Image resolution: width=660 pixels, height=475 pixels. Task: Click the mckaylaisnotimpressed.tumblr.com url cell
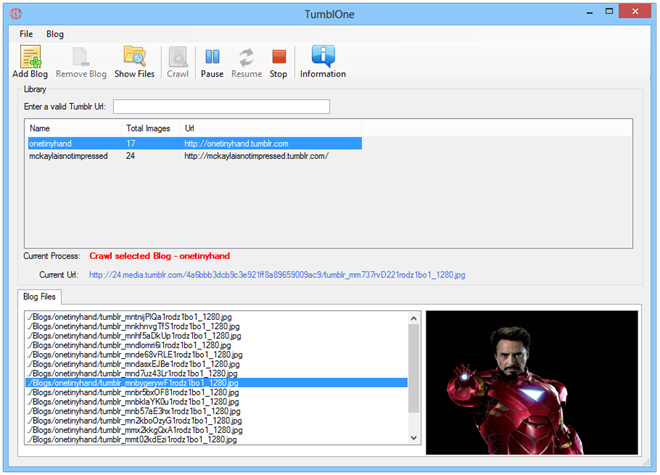(256, 156)
